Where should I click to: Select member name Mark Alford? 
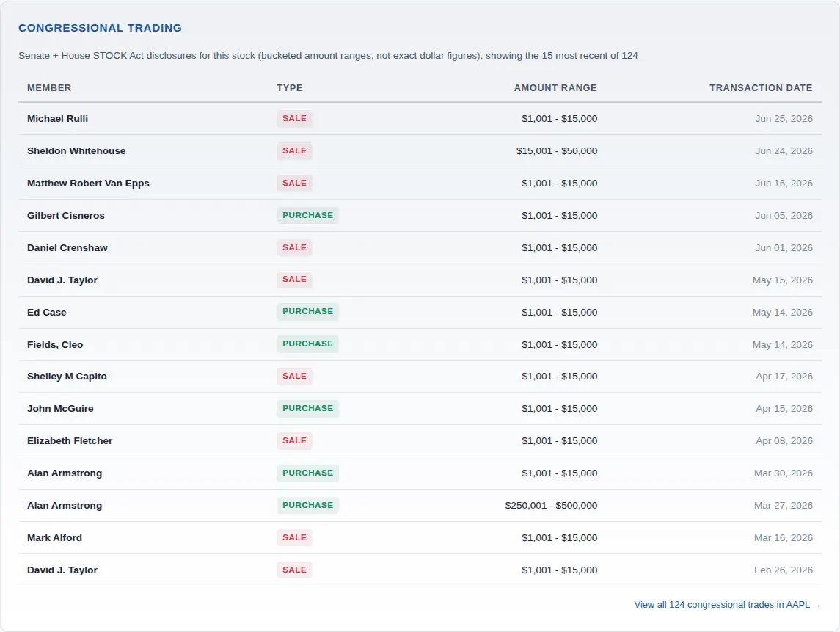point(54,537)
